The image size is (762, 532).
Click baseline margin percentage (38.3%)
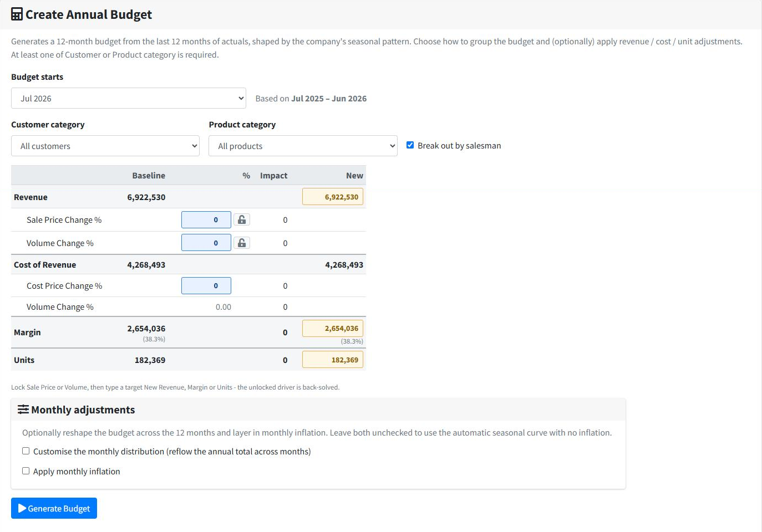click(x=154, y=339)
